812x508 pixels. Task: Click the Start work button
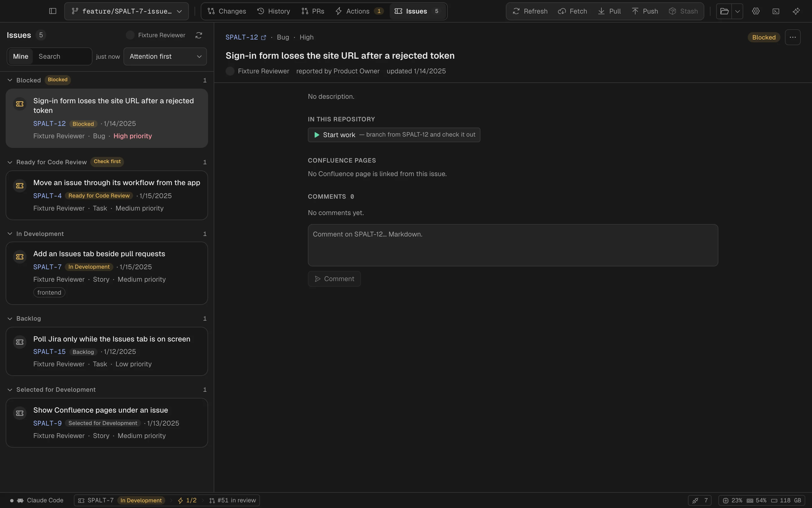[x=394, y=135]
